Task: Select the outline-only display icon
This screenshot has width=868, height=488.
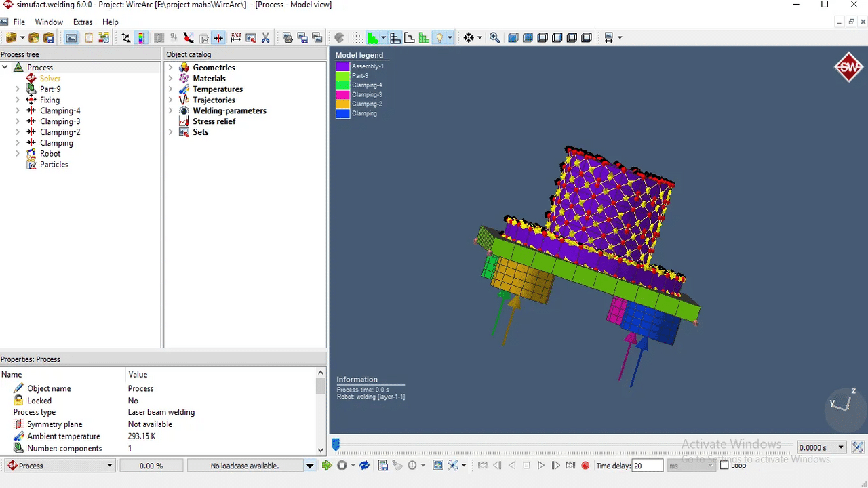Action: pyautogui.click(x=410, y=38)
